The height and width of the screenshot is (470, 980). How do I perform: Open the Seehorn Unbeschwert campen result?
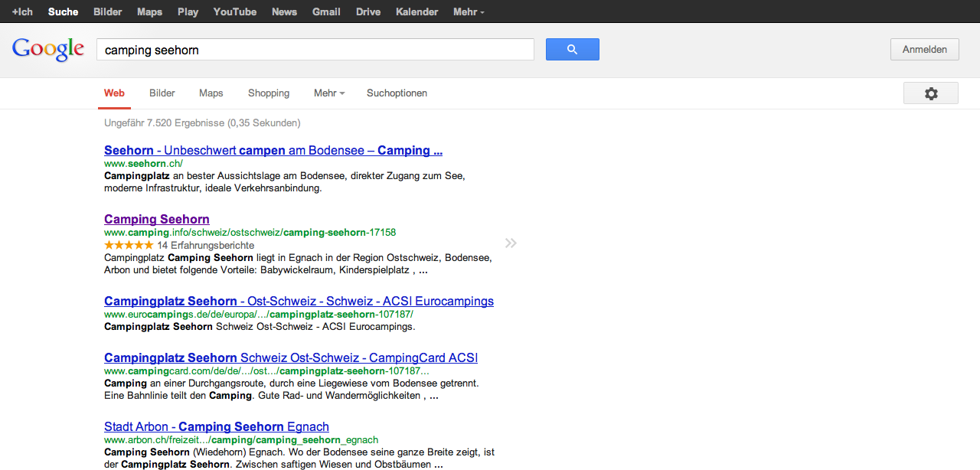click(273, 151)
